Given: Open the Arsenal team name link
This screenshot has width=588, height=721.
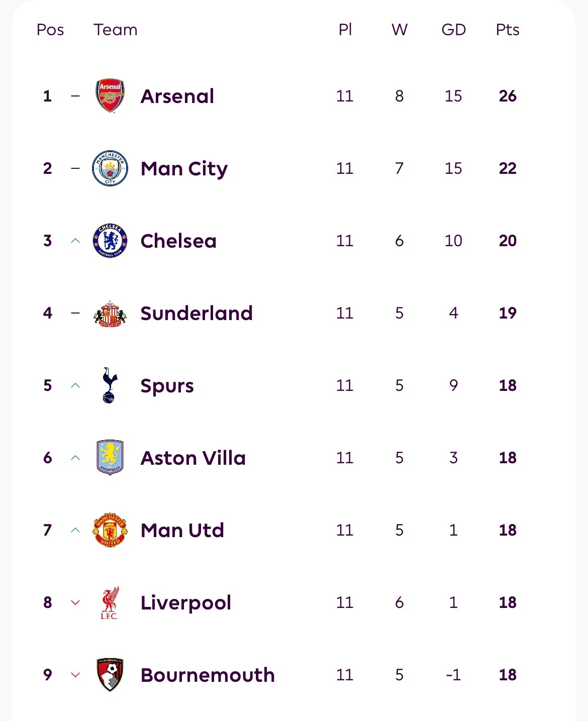Looking at the screenshot, I should point(177,96).
